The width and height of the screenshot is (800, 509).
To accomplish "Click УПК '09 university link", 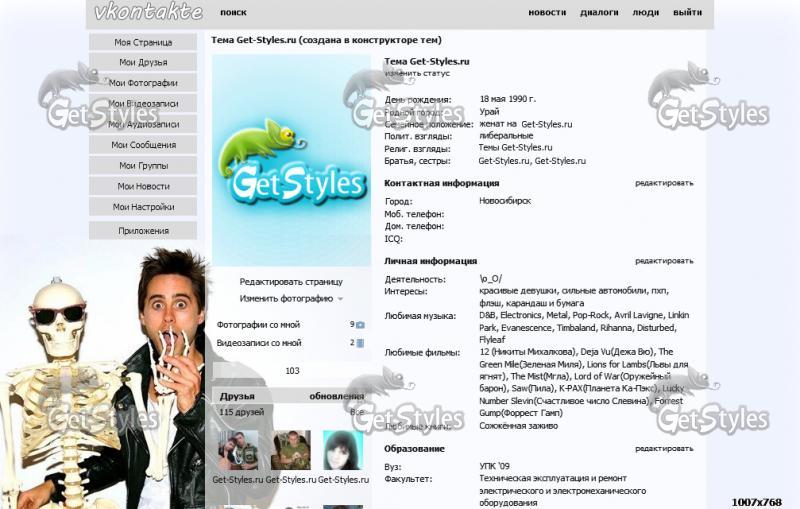I will pos(494,466).
